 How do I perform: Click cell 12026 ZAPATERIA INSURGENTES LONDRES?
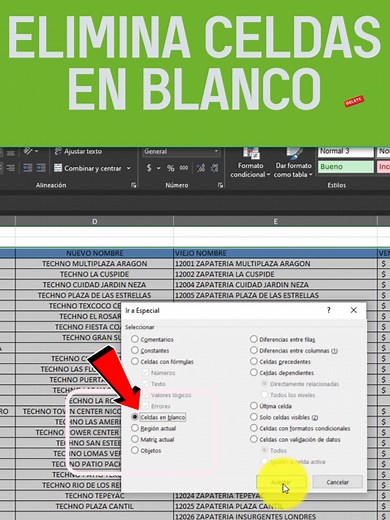[275, 516]
